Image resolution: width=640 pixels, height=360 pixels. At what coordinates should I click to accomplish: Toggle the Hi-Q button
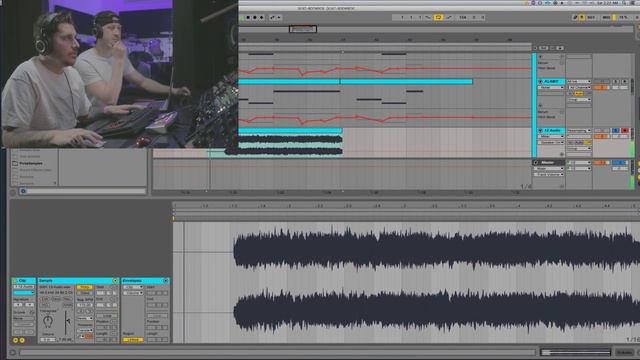click(x=44, y=305)
